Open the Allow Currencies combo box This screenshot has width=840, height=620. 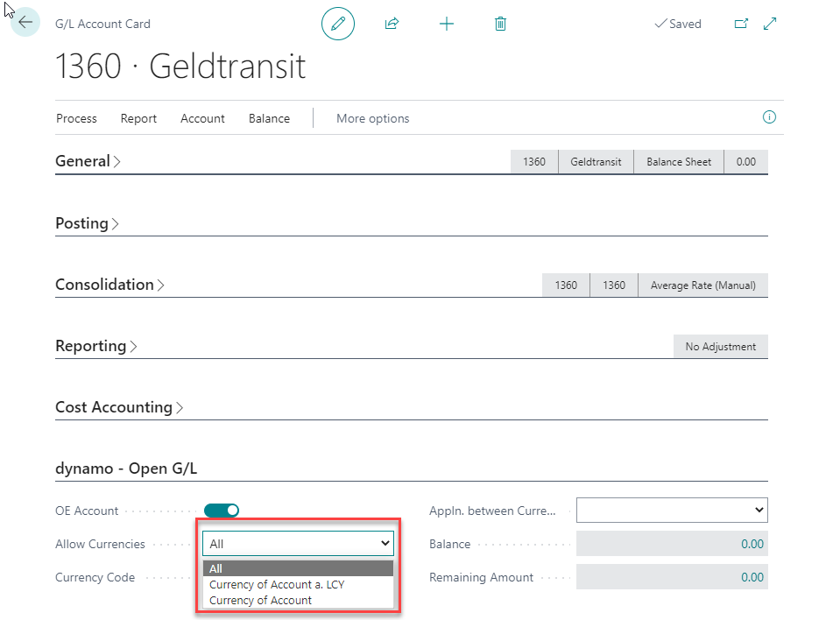click(298, 544)
